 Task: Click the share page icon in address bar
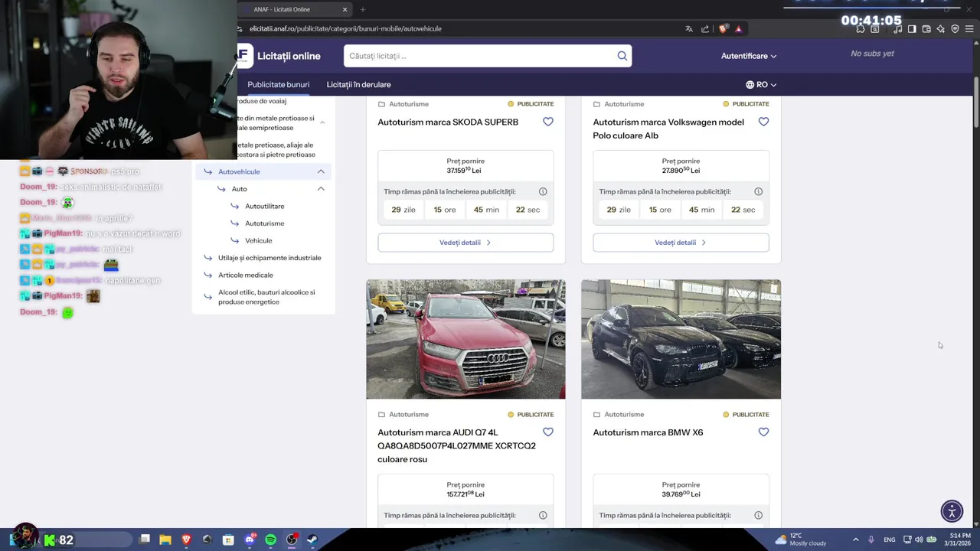tap(705, 29)
